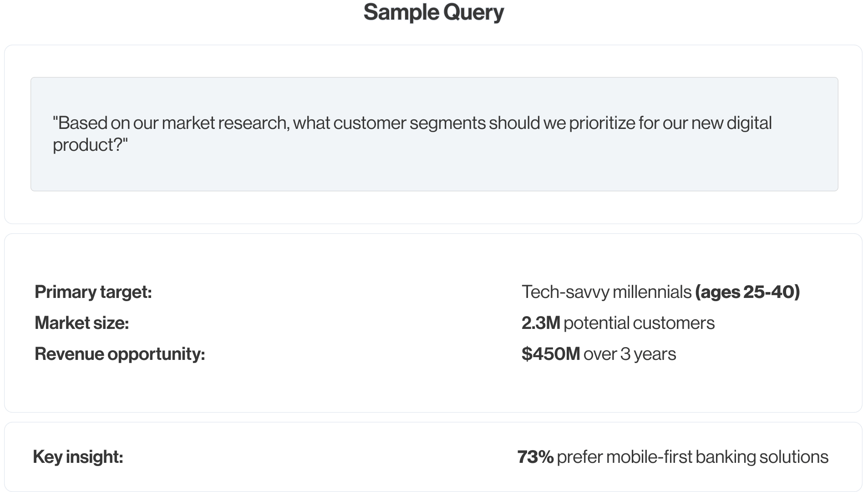Screen dimensions: 868x492
Task: Click the "Tech-savvy millennials" text
Action: click(606, 292)
